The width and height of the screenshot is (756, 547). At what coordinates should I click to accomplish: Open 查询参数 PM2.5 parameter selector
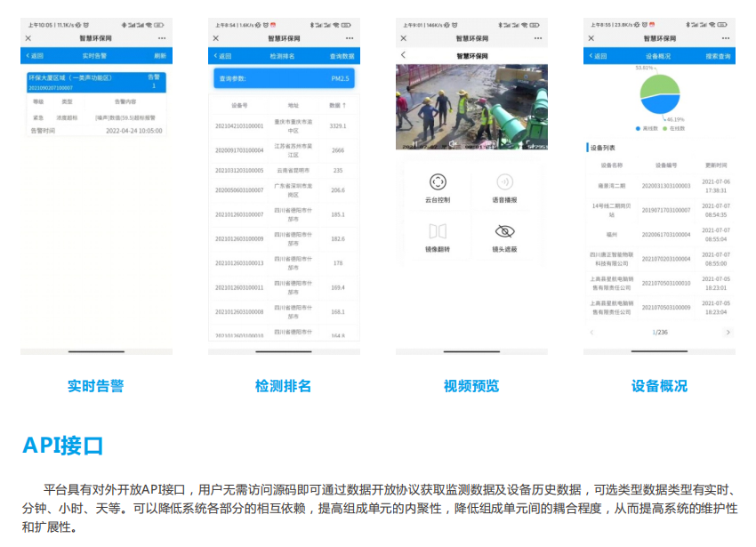pyautogui.click(x=284, y=79)
